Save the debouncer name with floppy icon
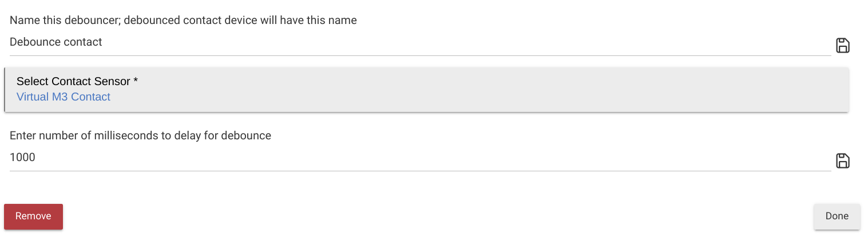Screen dimensions: 868x241 click(x=843, y=46)
